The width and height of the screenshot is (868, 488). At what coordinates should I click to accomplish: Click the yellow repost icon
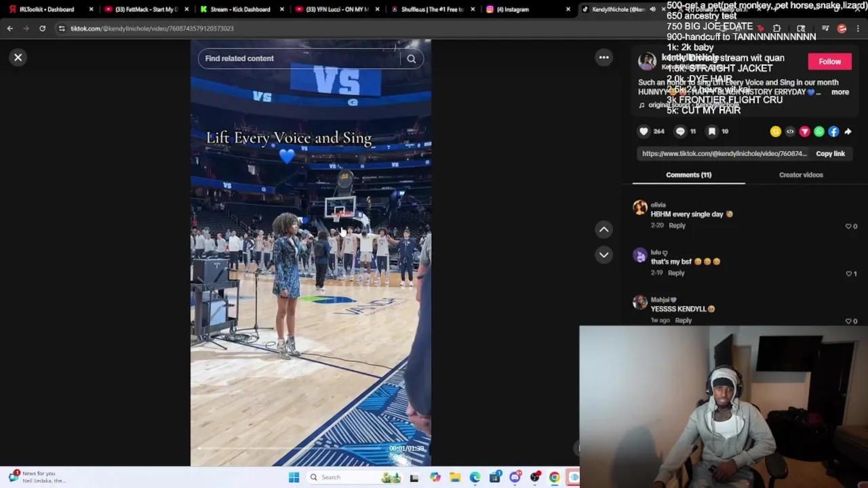point(776,131)
